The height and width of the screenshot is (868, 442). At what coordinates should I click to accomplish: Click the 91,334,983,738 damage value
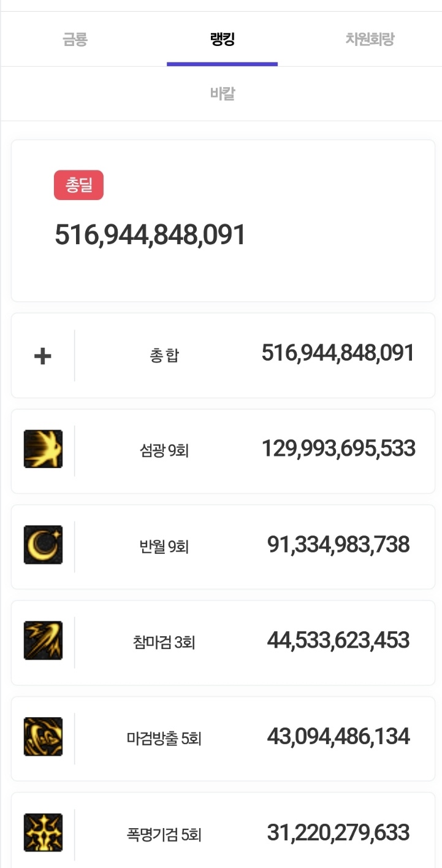338,545
